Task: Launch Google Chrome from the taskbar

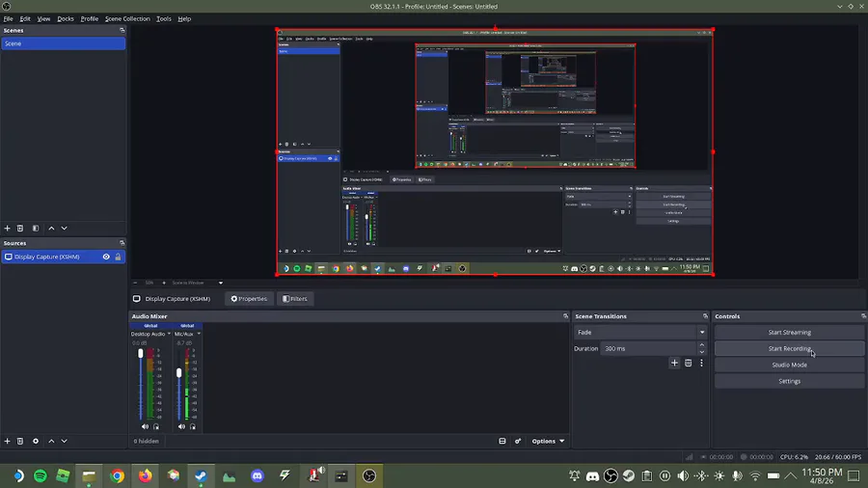Action: coord(117,475)
